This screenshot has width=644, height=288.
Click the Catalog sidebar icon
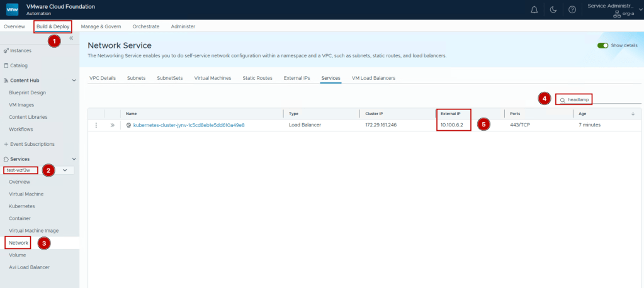(x=6, y=65)
